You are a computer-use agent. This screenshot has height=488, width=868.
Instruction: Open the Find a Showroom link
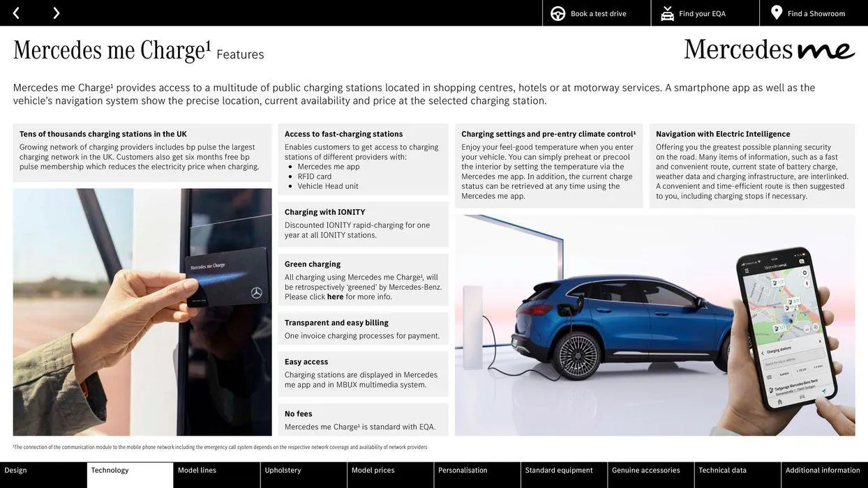(x=816, y=14)
